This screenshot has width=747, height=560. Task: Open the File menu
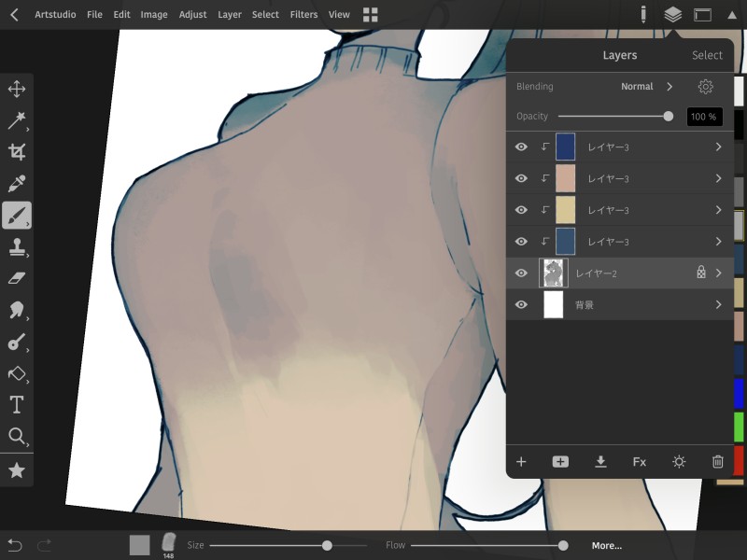(94, 15)
